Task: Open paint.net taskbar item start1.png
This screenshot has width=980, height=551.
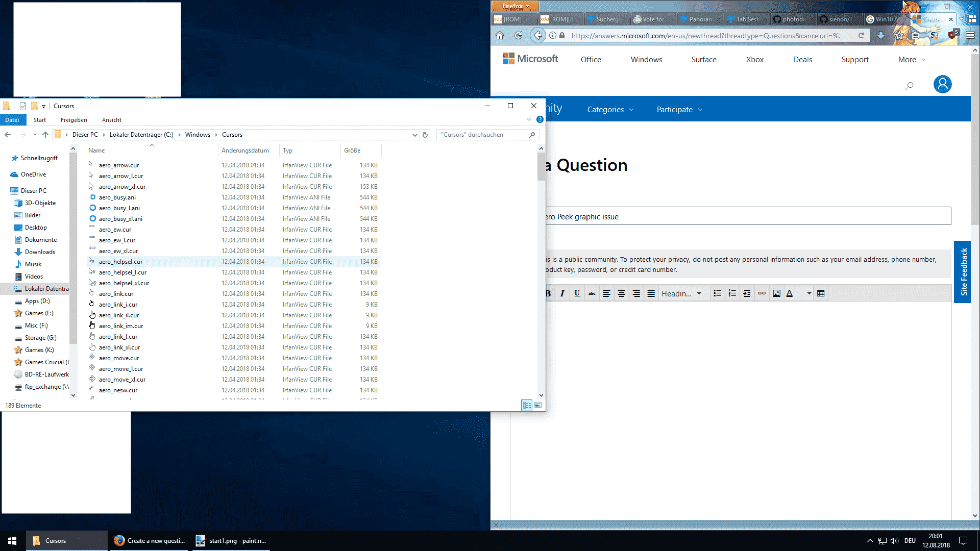Action: tap(232, 541)
